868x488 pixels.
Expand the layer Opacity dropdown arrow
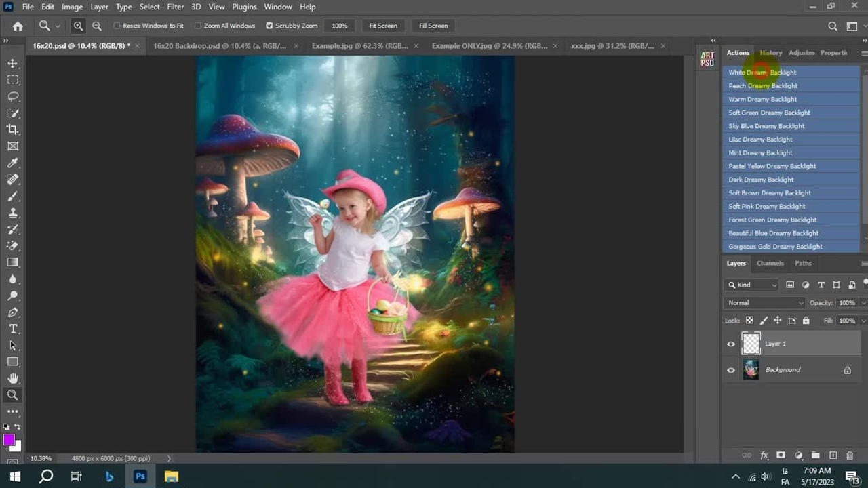tap(863, 303)
